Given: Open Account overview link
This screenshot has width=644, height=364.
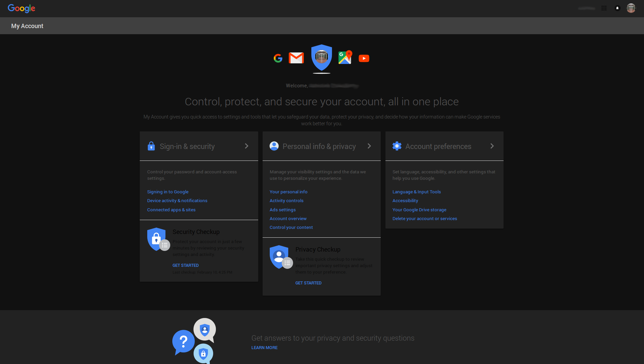Looking at the screenshot, I should tap(288, 218).
